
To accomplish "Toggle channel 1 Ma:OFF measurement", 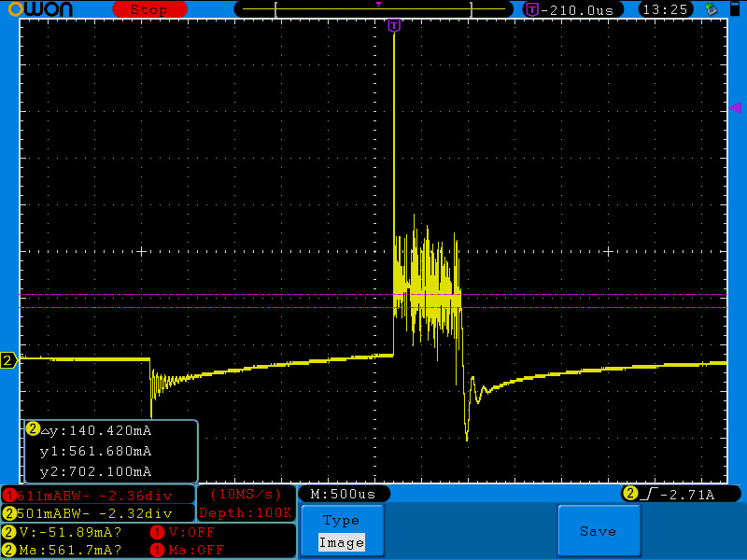I will pos(187,550).
